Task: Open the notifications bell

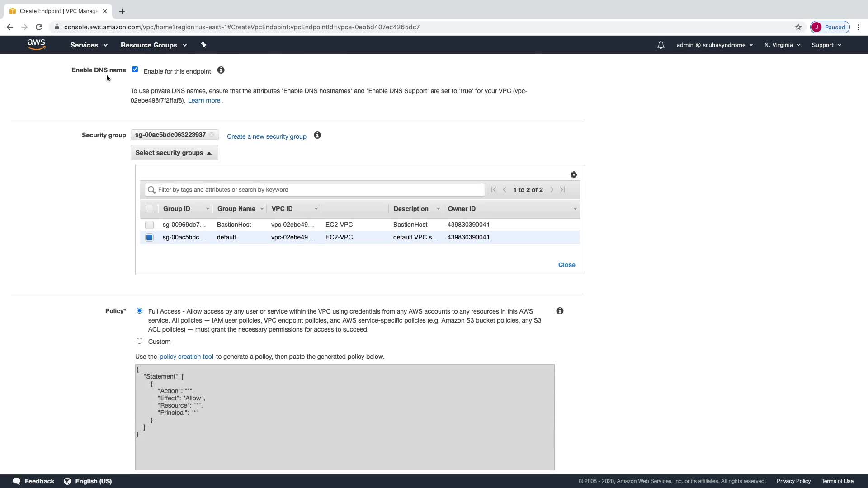Action: 660,45
